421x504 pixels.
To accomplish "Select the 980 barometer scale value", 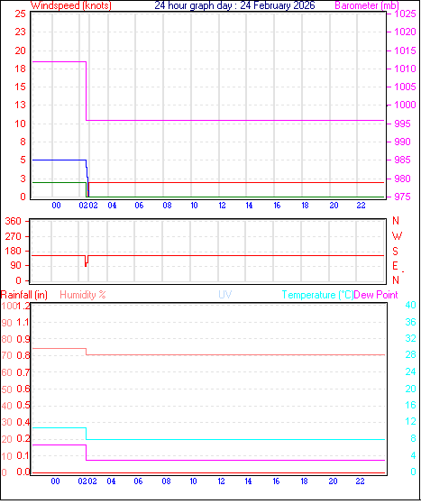I will pos(402,179).
